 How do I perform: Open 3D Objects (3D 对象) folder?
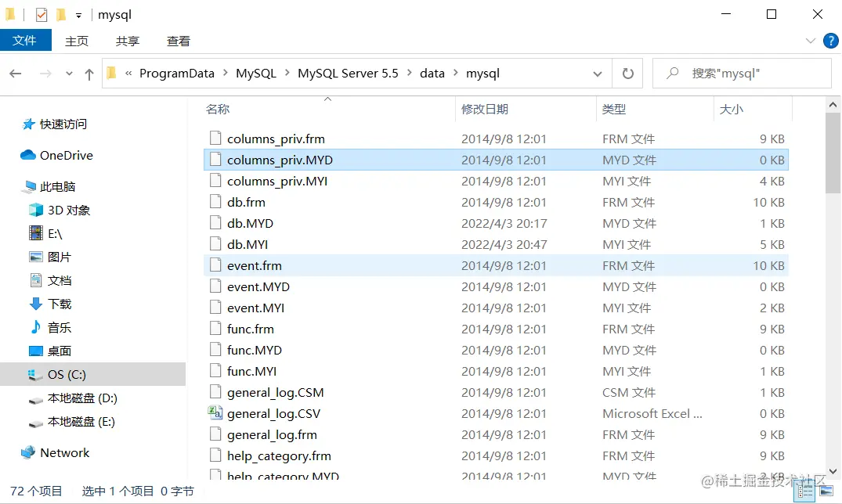(69, 210)
